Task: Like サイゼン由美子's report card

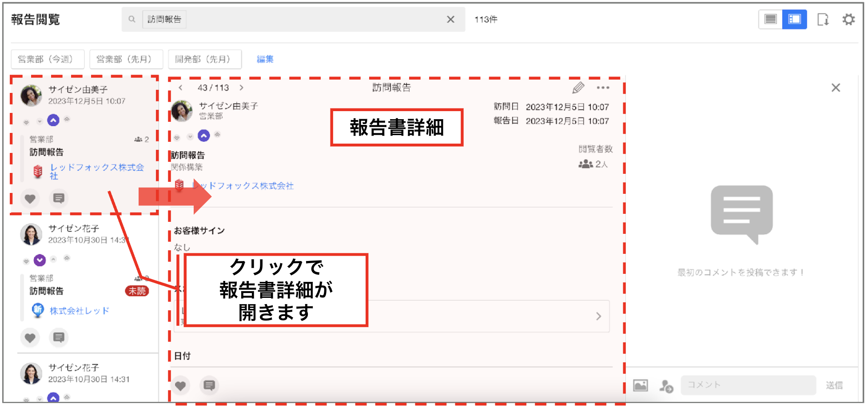Action: pos(30,199)
